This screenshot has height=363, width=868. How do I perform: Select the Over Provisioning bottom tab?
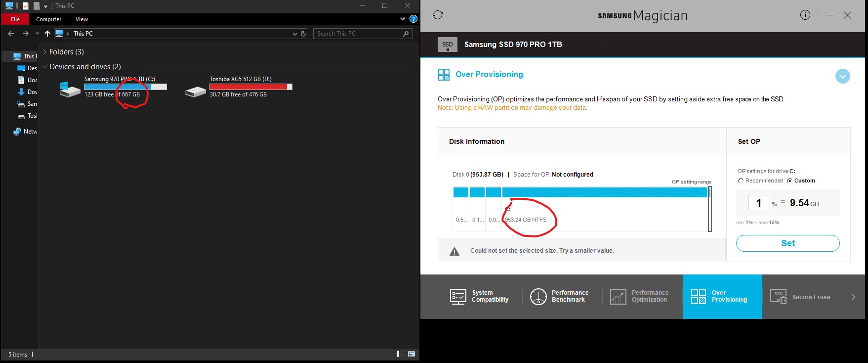[722, 297]
